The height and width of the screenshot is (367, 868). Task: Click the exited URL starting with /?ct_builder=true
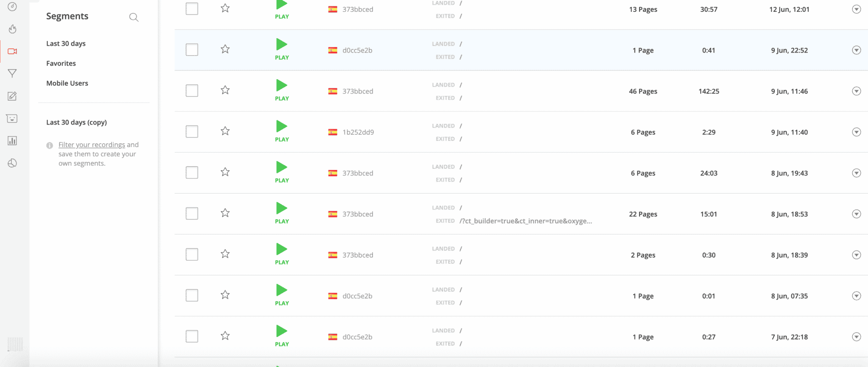(x=526, y=221)
